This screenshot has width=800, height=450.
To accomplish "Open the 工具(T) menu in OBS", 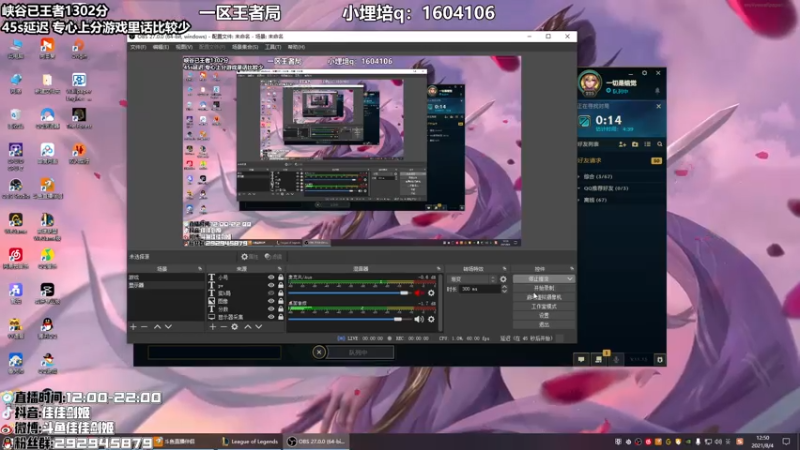I will (273, 47).
